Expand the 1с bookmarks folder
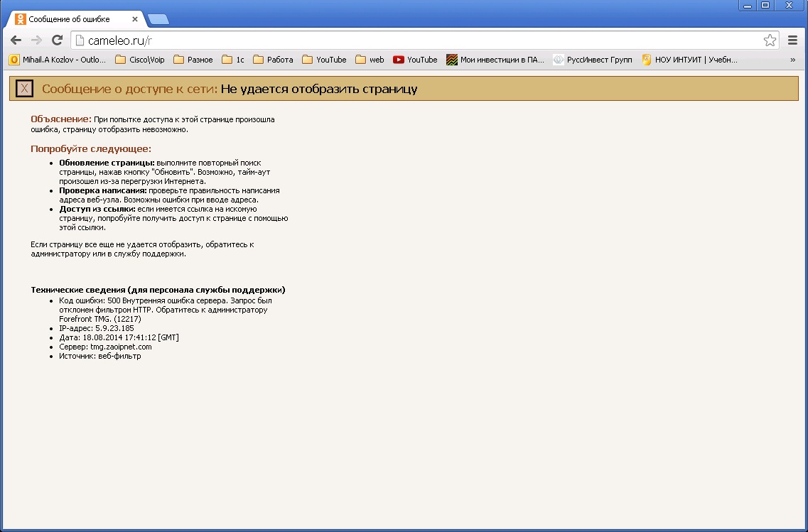This screenshot has height=532, width=808. tap(233, 60)
